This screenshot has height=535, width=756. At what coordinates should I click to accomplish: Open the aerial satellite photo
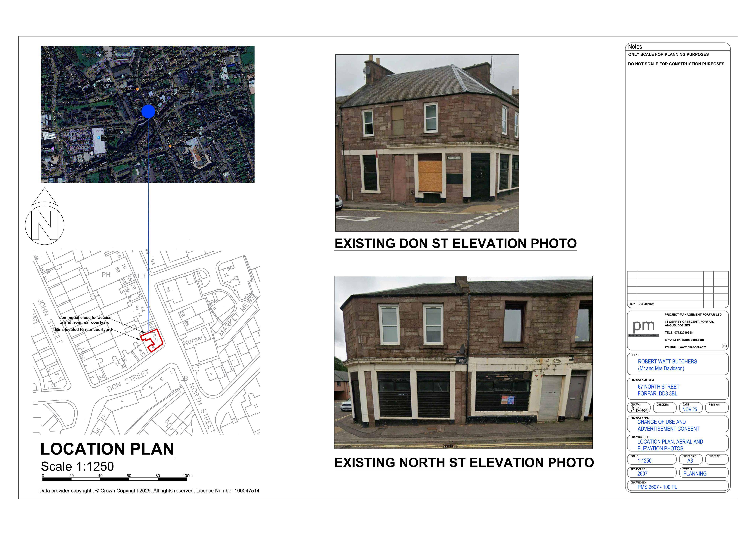(147, 114)
